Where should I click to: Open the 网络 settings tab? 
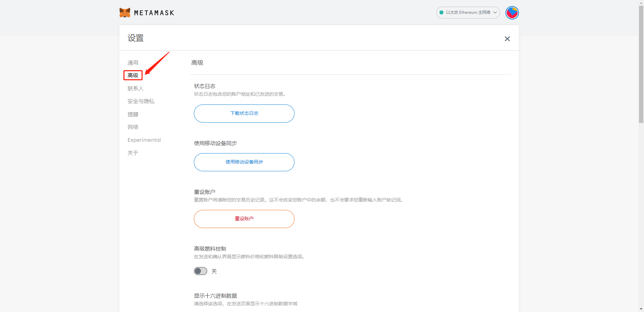point(133,127)
